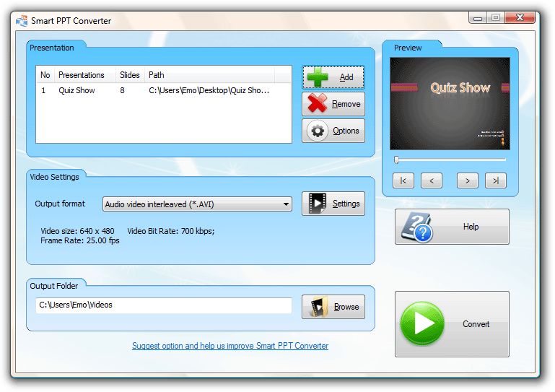Open the Help button

coord(452,227)
